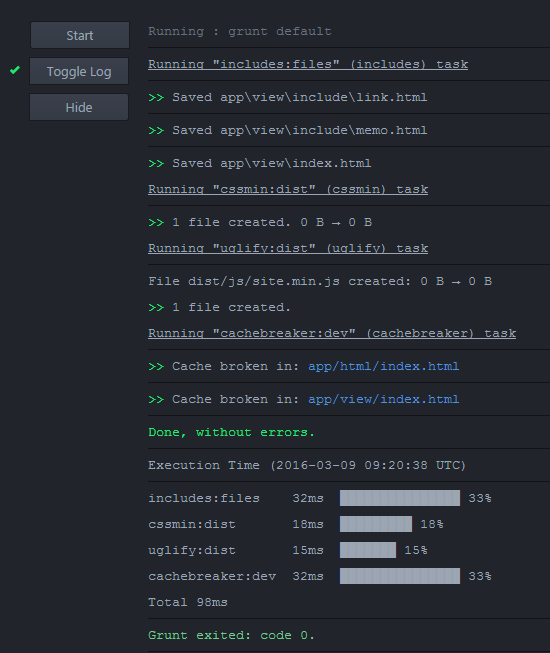Click the uglify:dist 15% time bar
The width and height of the screenshot is (550, 653).
click(368, 550)
